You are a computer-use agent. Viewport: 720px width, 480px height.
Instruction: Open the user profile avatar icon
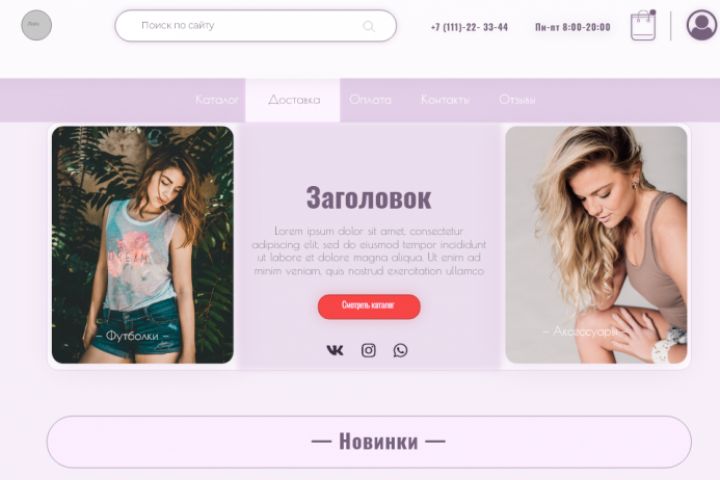702,25
